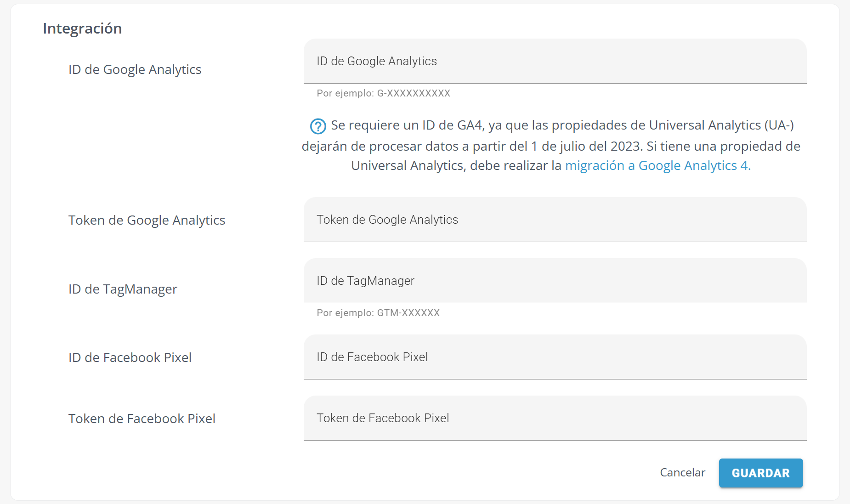850x504 pixels.
Task: Click the ID de Facebook Pixel field
Action: tap(555, 357)
